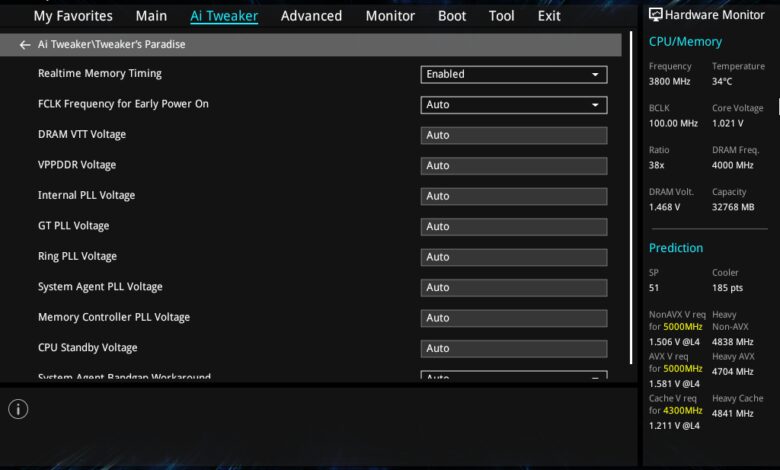Open Realtime Memory Timing dropdown arrow

[595, 75]
